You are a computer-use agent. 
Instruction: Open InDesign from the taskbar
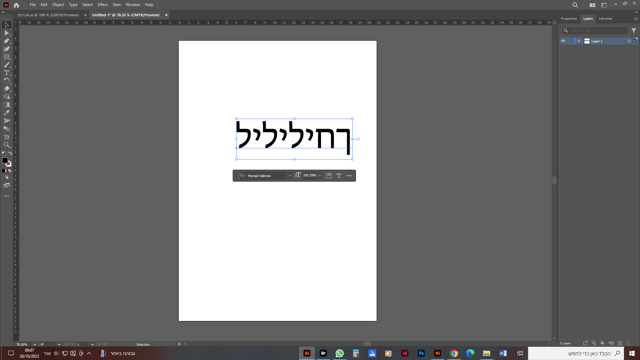coord(405,353)
